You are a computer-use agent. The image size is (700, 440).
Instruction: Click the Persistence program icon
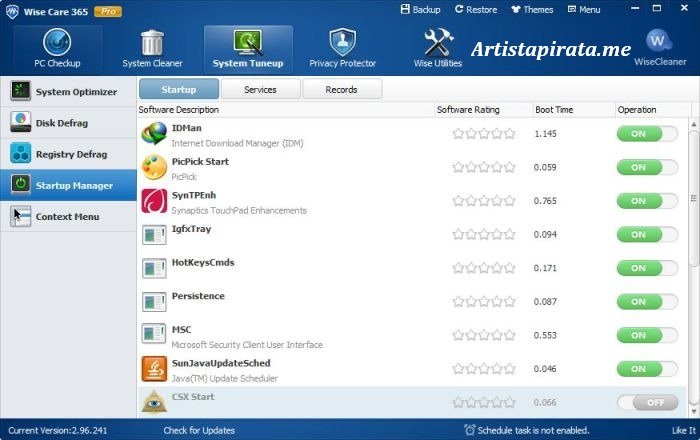coord(154,302)
